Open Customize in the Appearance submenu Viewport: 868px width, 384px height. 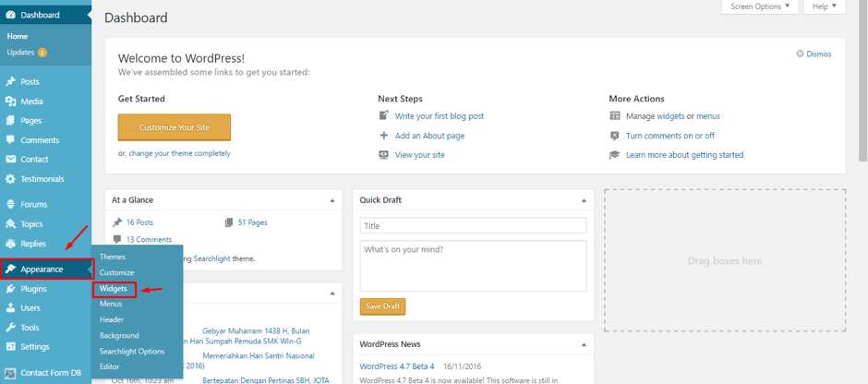coord(116,273)
